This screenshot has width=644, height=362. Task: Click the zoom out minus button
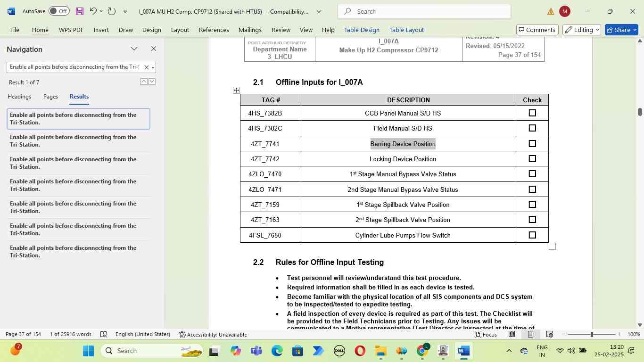coord(564,334)
